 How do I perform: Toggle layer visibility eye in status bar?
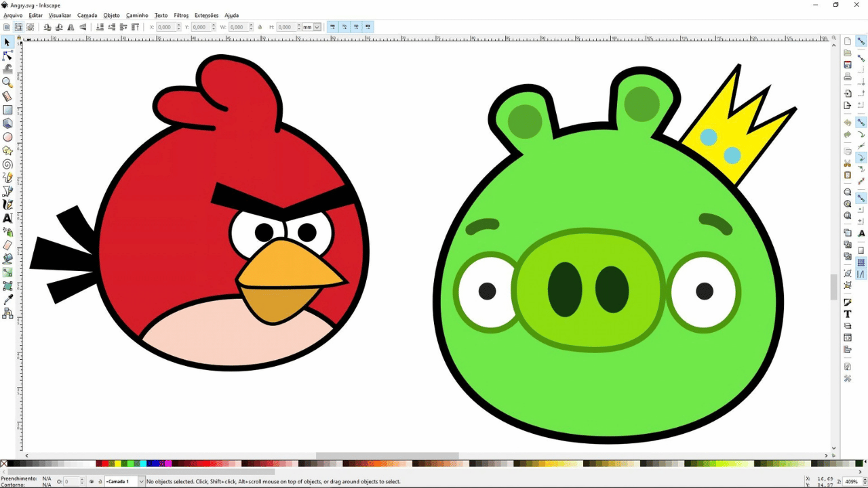point(92,481)
